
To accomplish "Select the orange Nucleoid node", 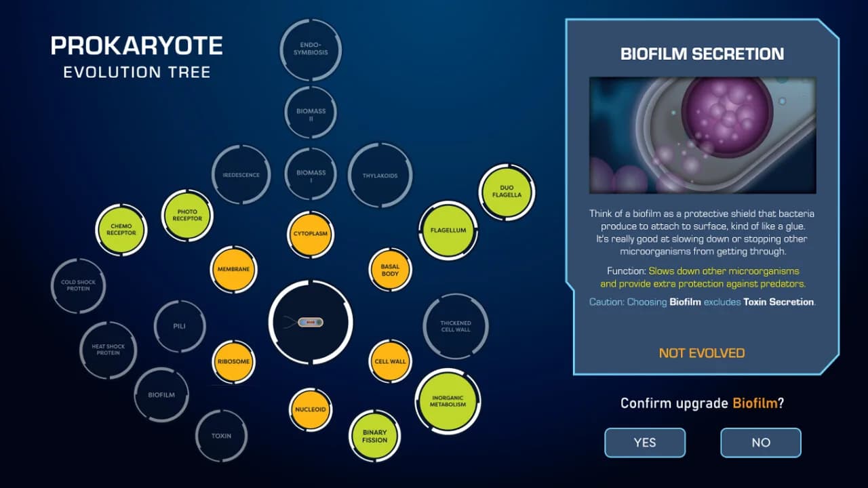I will 311,409.
